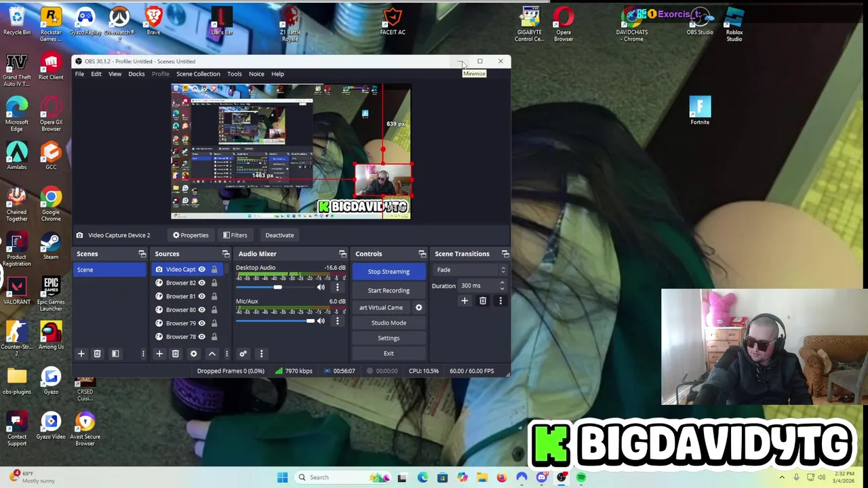Image resolution: width=868 pixels, height=488 pixels.
Task: Open Sources panel more options dots
Action: [226, 354]
